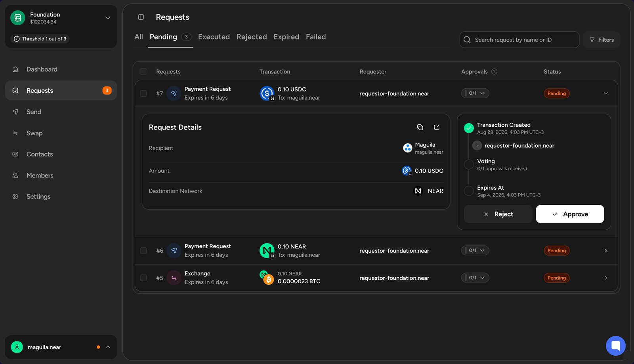Click the Requester column header

pyautogui.click(x=373, y=72)
